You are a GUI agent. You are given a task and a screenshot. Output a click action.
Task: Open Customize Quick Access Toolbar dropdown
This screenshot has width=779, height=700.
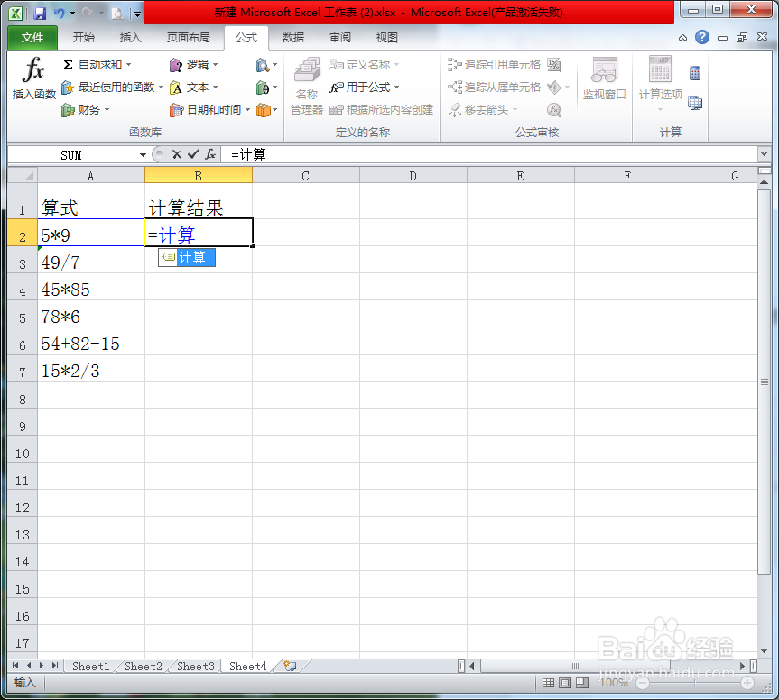point(137,14)
